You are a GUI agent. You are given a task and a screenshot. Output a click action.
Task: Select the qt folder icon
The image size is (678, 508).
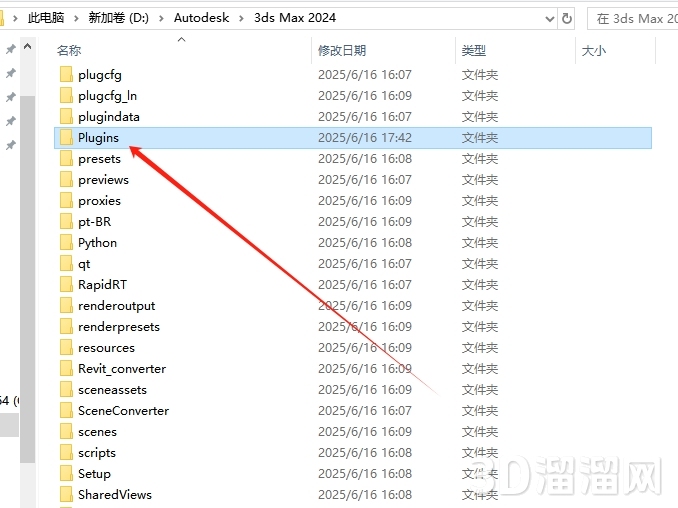66,263
